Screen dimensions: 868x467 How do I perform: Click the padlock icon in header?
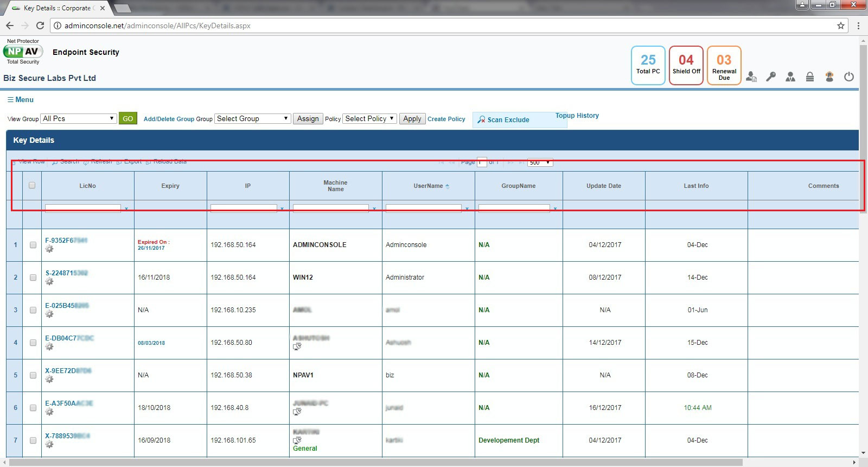tap(810, 77)
